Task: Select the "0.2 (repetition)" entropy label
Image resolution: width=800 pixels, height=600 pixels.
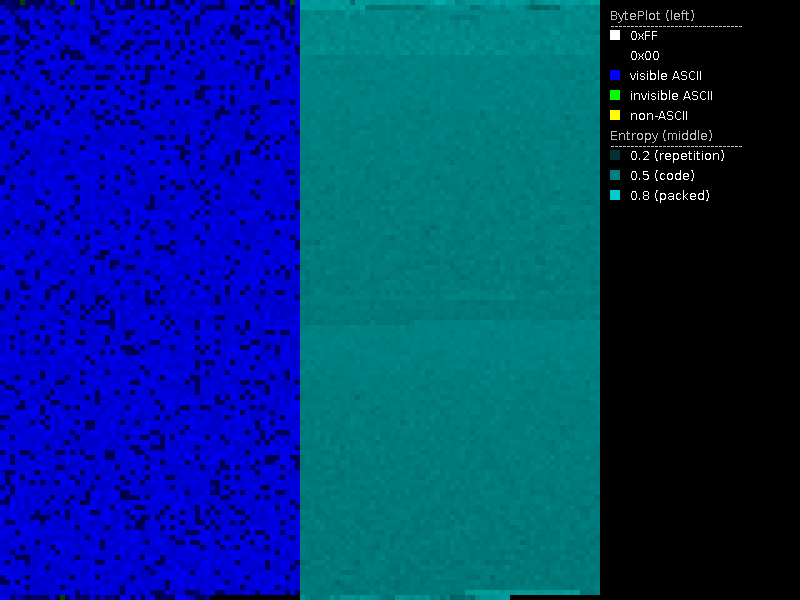Action: (x=677, y=156)
